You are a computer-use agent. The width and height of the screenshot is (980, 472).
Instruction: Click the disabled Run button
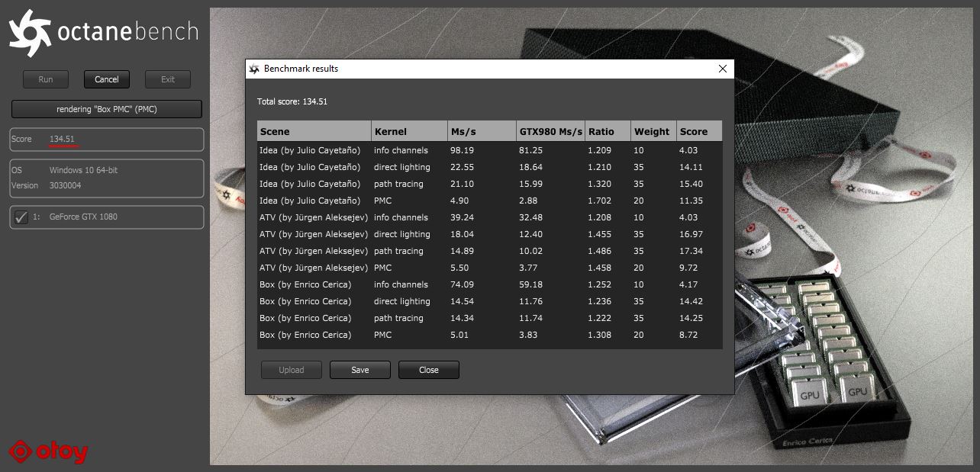coord(46,79)
